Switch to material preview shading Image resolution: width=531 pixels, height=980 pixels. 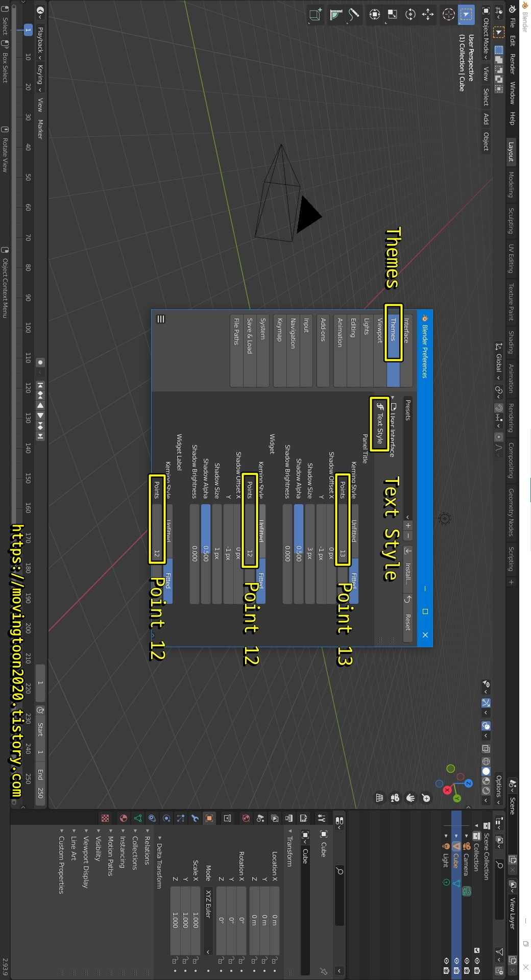486,781
